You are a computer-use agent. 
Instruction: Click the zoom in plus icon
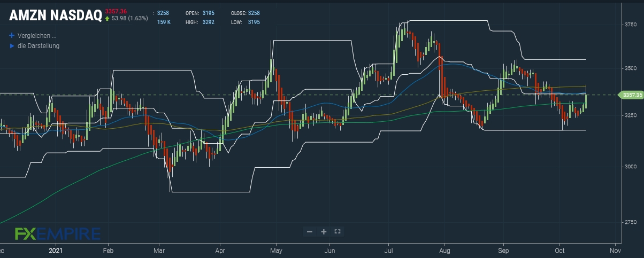pyautogui.click(x=324, y=231)
